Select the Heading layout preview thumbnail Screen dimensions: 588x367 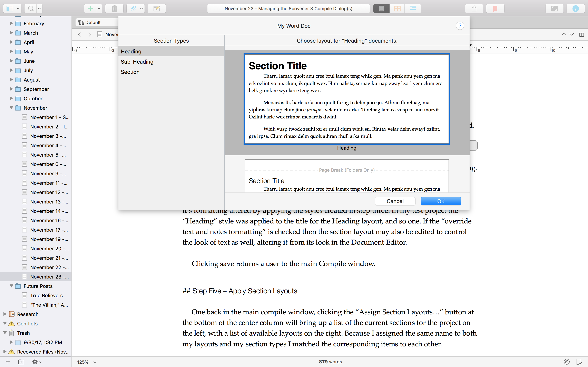pos(346,99)
